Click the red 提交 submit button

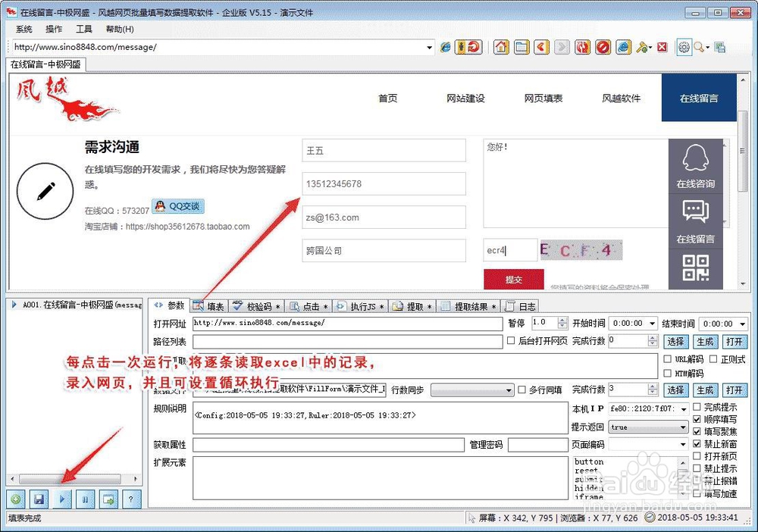pos(513,280)
